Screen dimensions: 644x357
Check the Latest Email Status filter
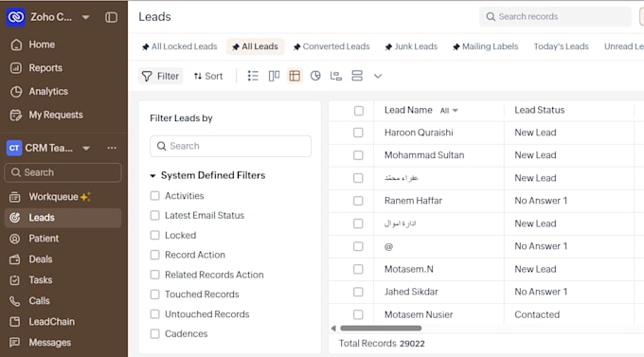(154, 216)
